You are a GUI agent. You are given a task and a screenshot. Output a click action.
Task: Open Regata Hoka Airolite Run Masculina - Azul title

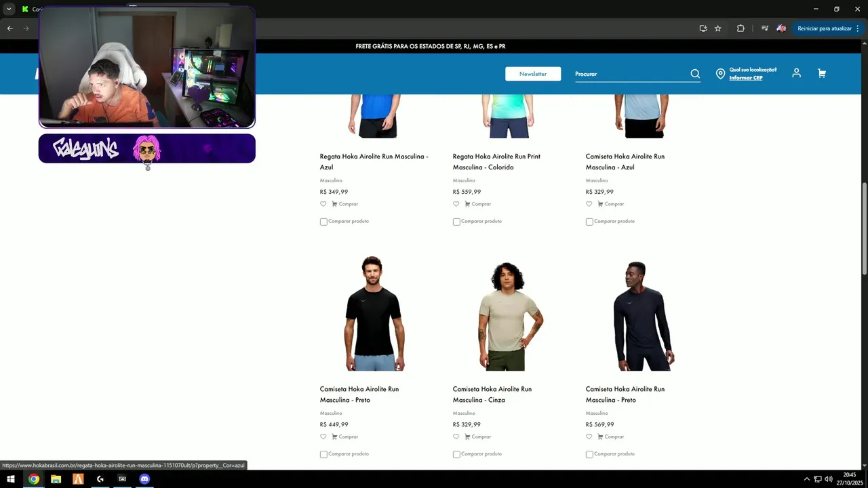(x=374, y=161)
